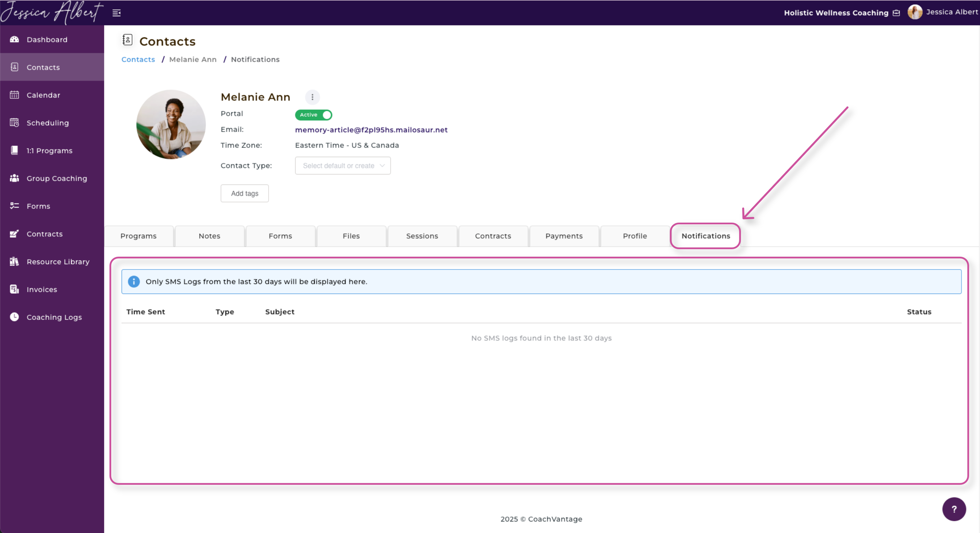The image size is (980, 533).
Task: Click the Group Coaching people icon
Action: coord(14,178)
